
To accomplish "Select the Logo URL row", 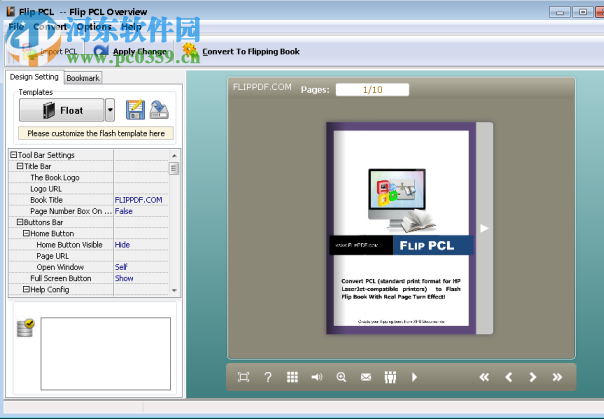I will (89, 188).
